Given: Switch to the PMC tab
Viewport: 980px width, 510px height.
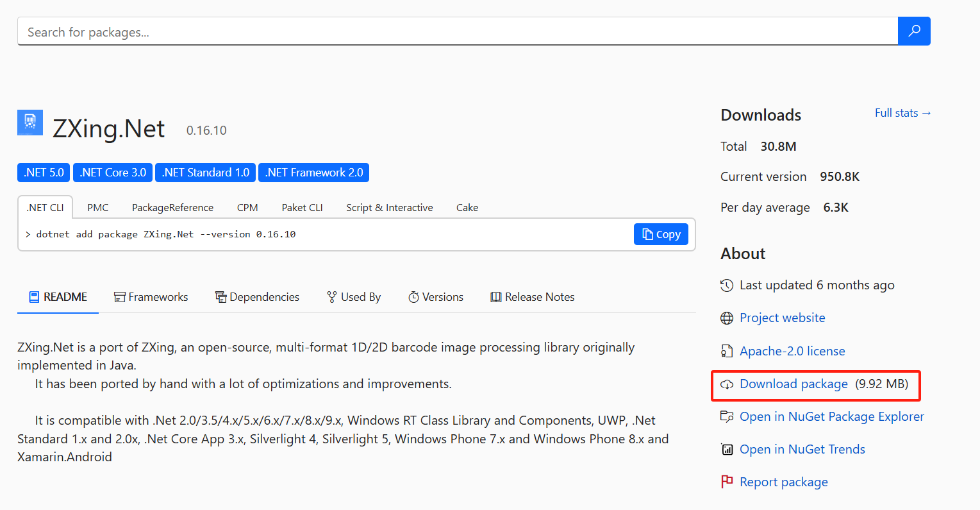Looking at the screenshot, I should (98, 207).
